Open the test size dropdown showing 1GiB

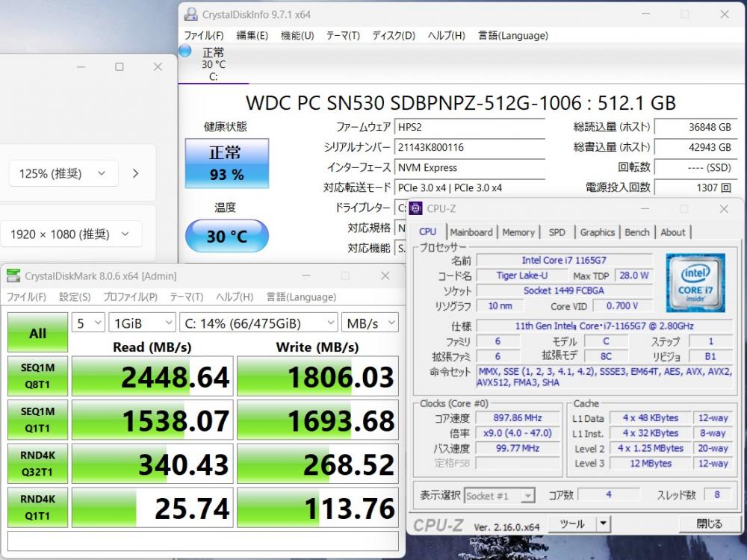tap(143, 323)
